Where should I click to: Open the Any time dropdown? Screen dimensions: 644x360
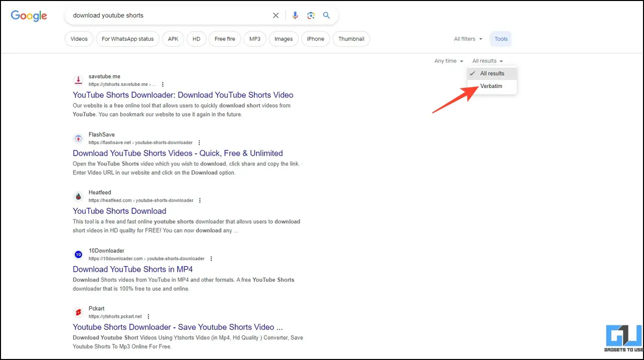[x=449, y=61]
